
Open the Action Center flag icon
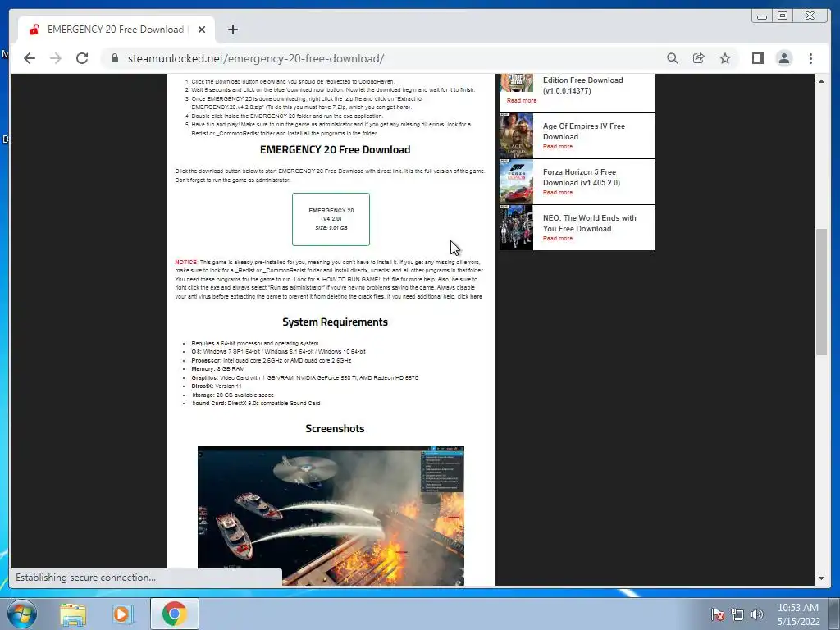[x=717, y=614]
